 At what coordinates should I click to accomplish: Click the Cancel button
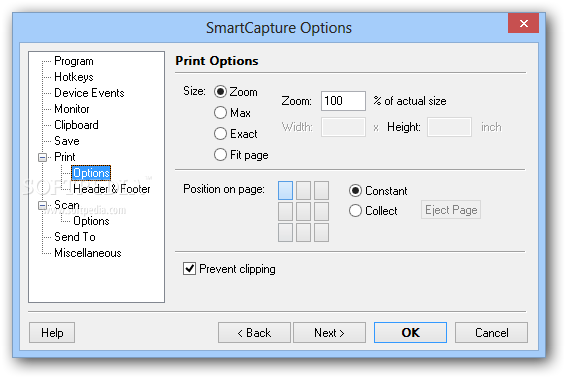pos(491,333)
